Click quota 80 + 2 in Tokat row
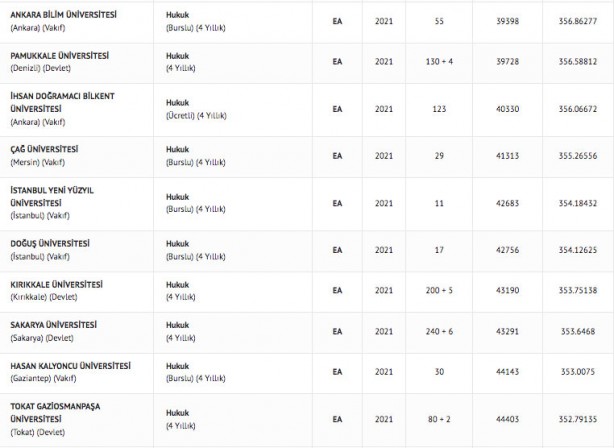The width and height of the screenshot is (614, 448). 439,419
